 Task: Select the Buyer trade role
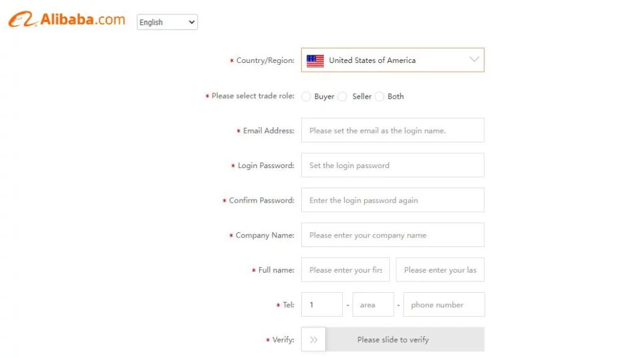tap(306, 96)
